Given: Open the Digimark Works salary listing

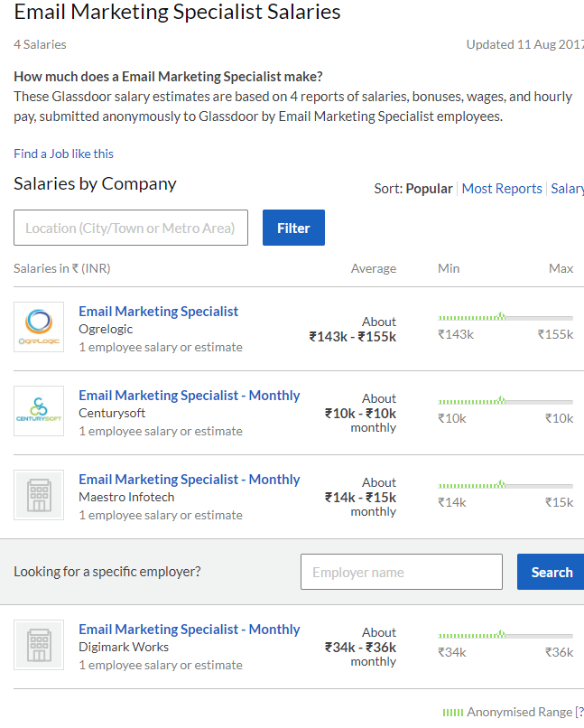Looking at the screenshot, I should tap(189, 629).
